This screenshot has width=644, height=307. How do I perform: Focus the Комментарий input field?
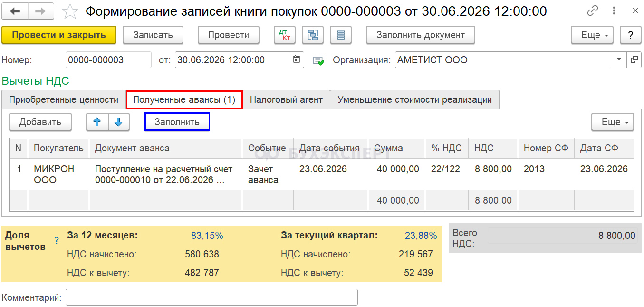pyautogui.click(x=211, y=297)
